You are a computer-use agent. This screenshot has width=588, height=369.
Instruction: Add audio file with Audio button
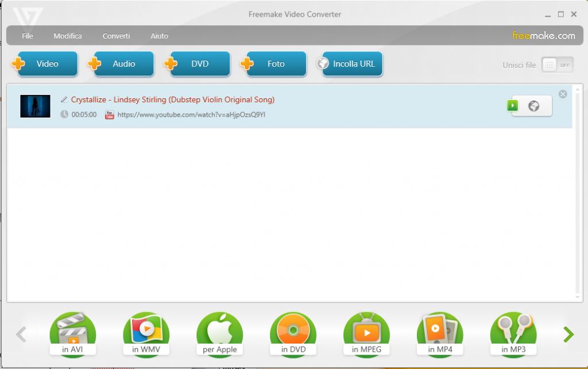[121, 64]
